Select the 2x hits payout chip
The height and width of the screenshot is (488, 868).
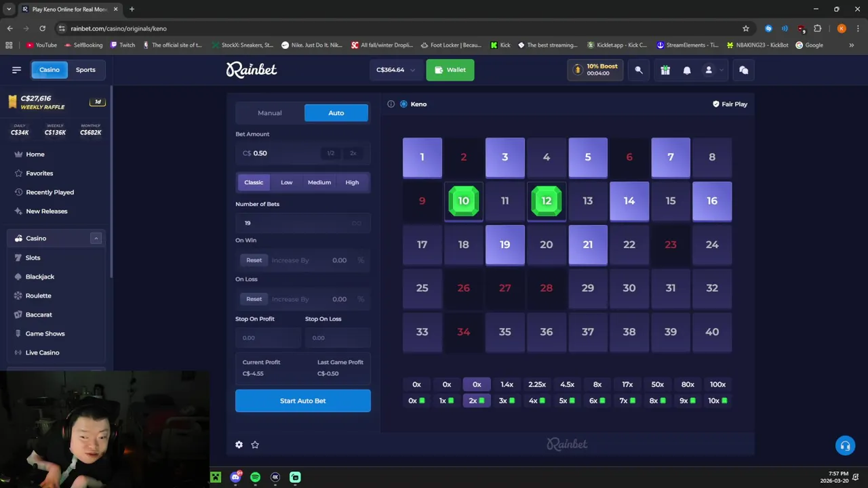click(477, 401)
